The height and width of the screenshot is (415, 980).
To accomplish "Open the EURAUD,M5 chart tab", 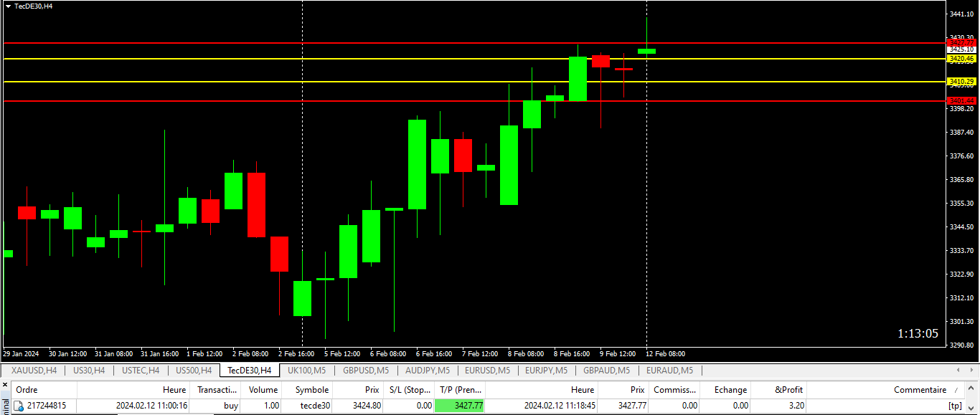I will click(x=669, y=371).
